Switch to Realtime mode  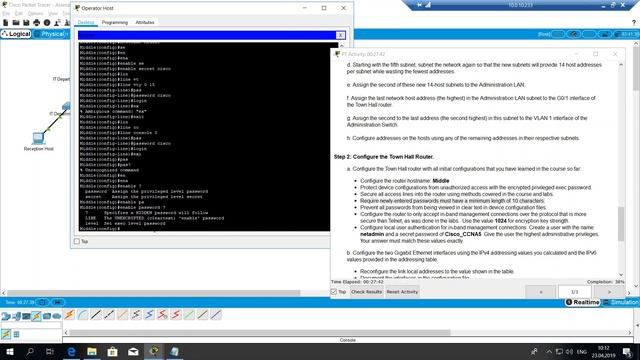(x=582, y=302)
